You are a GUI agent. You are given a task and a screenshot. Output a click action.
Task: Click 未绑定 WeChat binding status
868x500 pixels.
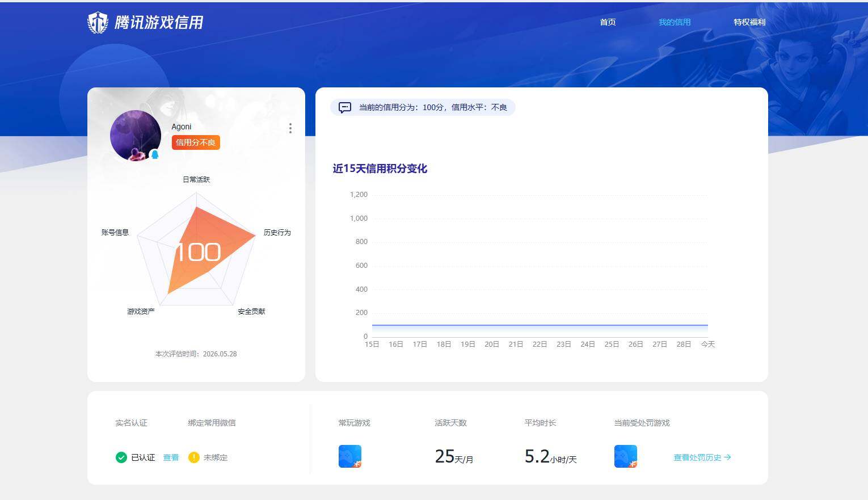click(x=216, y=457)
